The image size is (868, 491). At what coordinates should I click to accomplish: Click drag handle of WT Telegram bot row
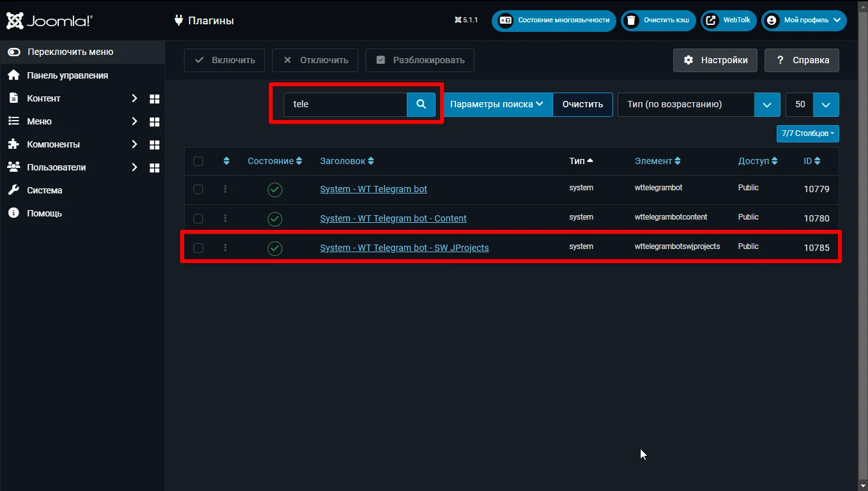click(225, 189)
